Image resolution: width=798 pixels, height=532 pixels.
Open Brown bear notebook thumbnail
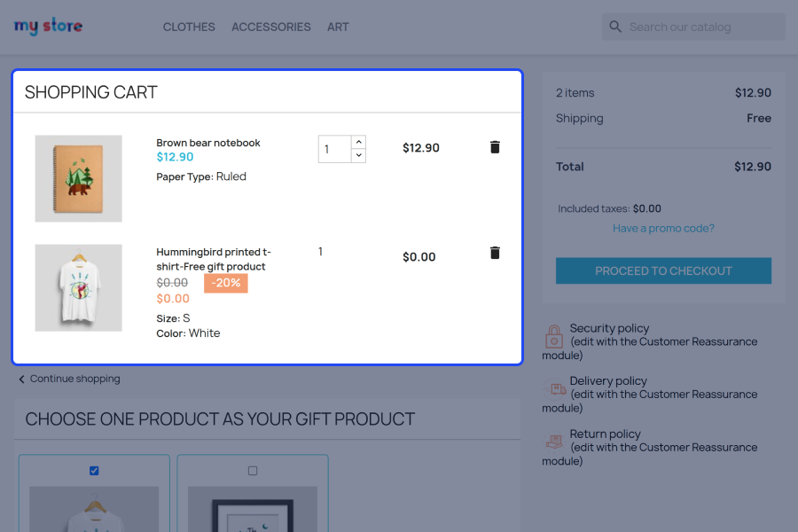tap(78, 178)
